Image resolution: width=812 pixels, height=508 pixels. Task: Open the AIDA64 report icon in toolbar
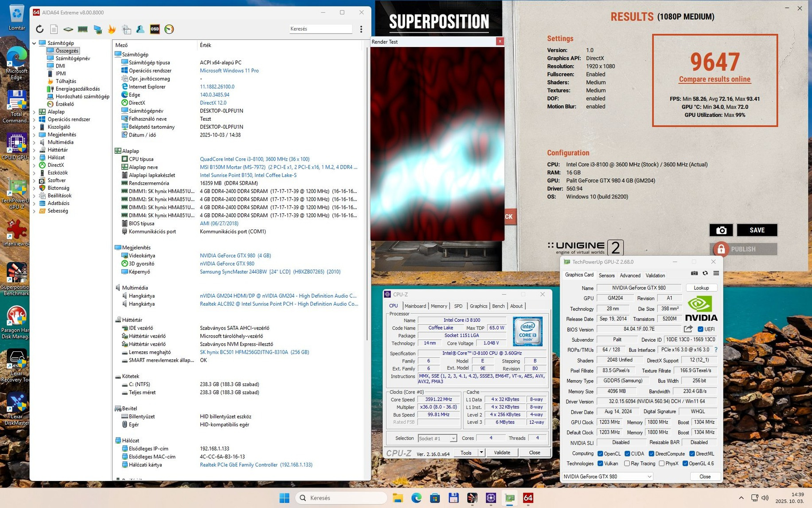tap(54, 29)
